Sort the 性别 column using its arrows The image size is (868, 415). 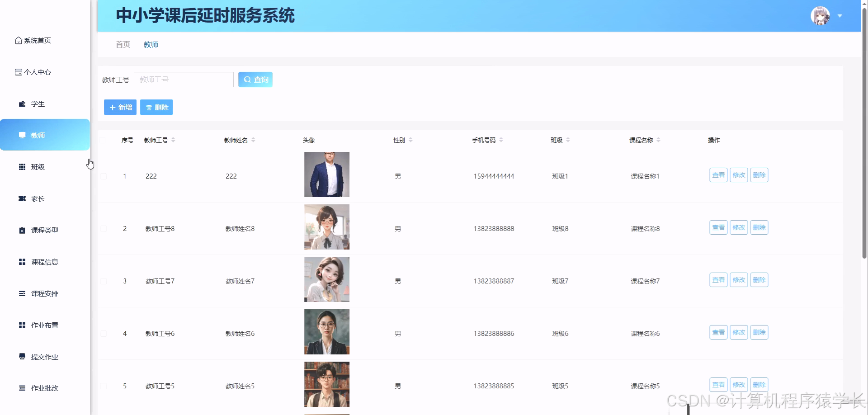click(x=410, y=140)
